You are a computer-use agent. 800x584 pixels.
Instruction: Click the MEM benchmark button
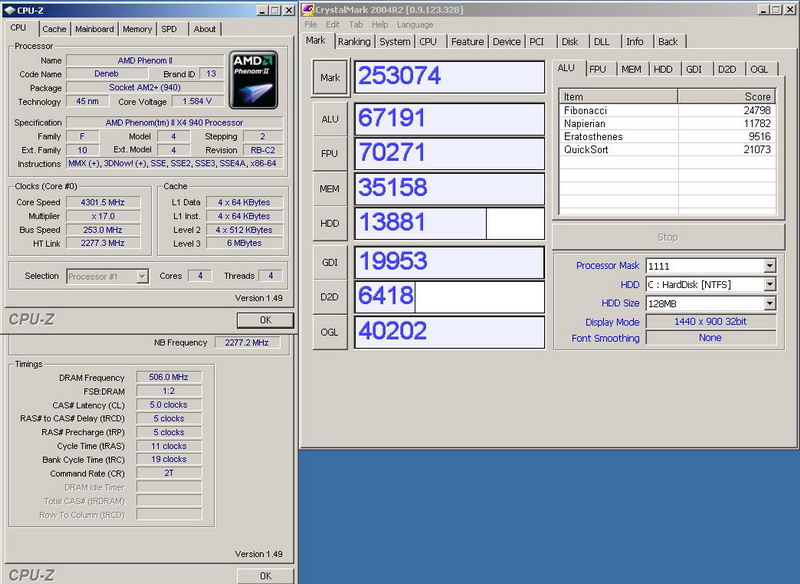[330, 189]
